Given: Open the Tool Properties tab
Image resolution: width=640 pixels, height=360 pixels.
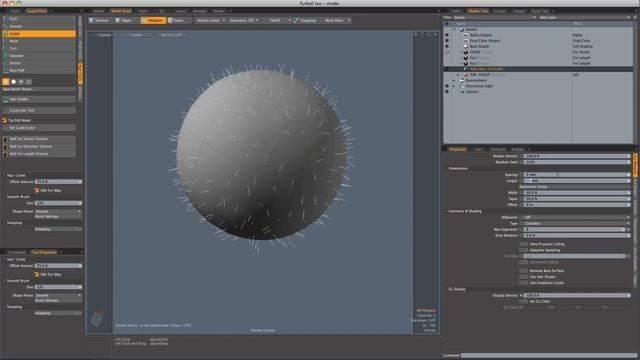Looking at the screenshot, I should (44, 252).
